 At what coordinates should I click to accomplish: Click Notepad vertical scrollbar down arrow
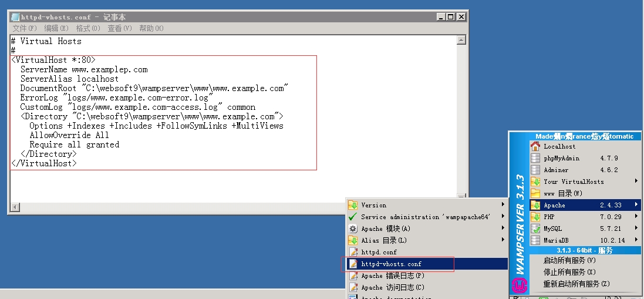[461, 197]
